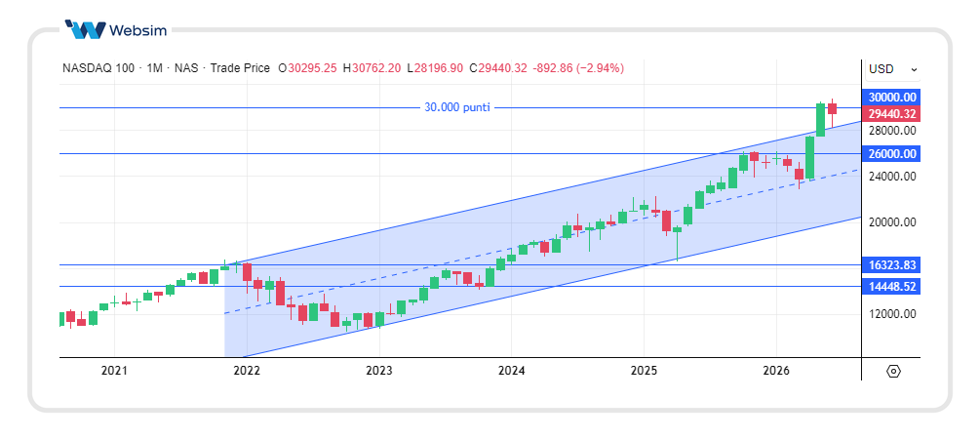Screen dimensions: 980x440
Task: Click the Websim logo
Action: [116, 29]
